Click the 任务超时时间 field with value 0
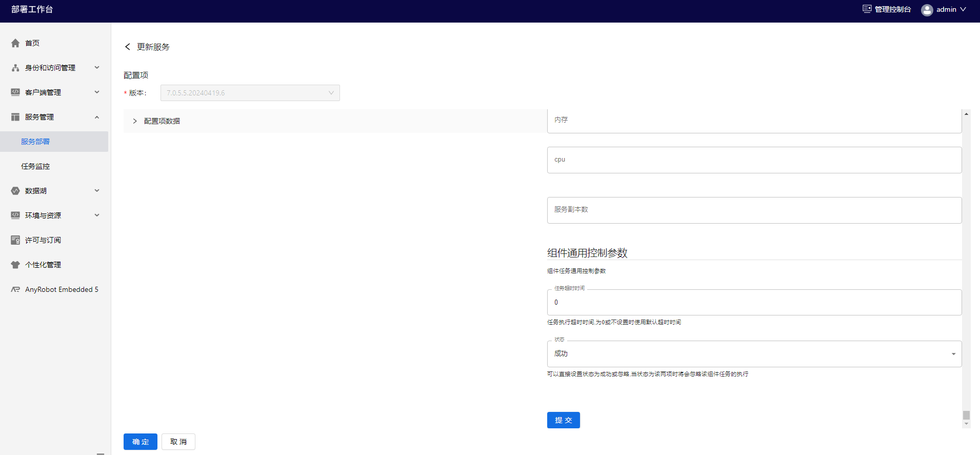The image size is (980, 455). (754, 303)
